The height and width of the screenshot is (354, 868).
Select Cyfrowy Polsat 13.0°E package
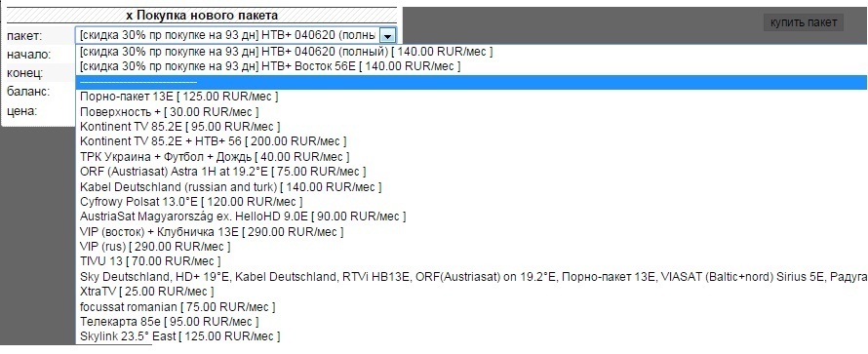tap(470, 202)
